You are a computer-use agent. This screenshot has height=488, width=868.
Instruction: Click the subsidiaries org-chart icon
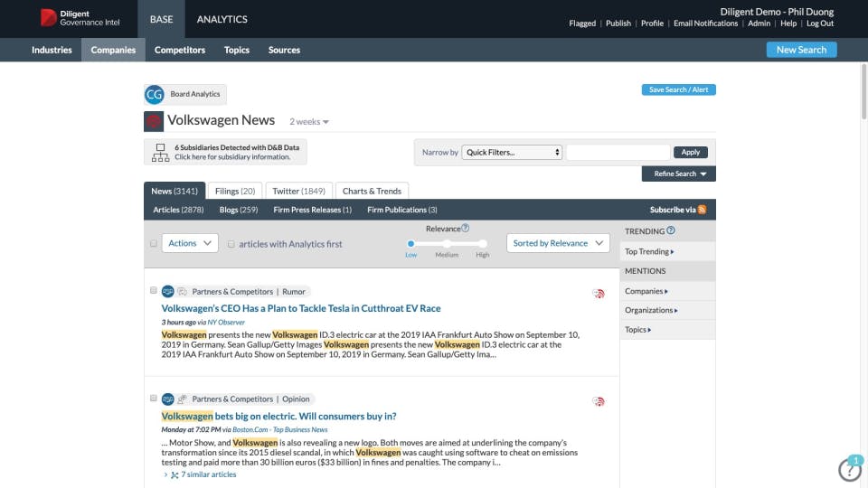(161, 153)
